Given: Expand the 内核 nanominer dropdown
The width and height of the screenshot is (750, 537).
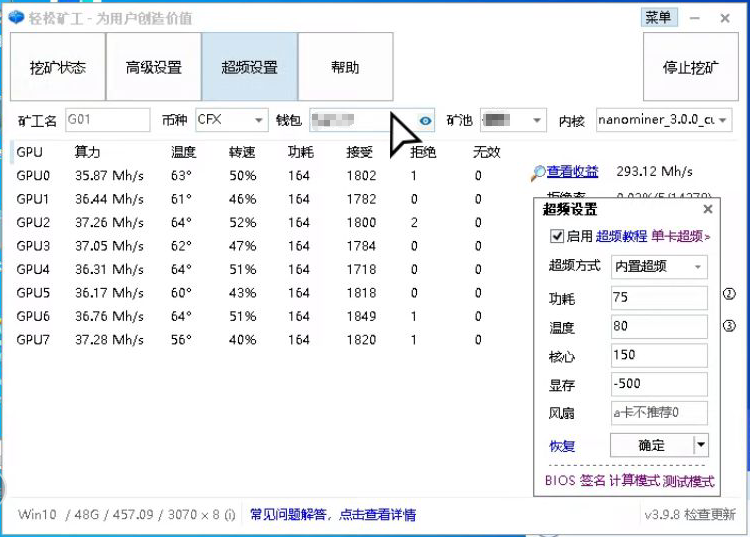Looking at the screenshot, I should coord(722,121).
